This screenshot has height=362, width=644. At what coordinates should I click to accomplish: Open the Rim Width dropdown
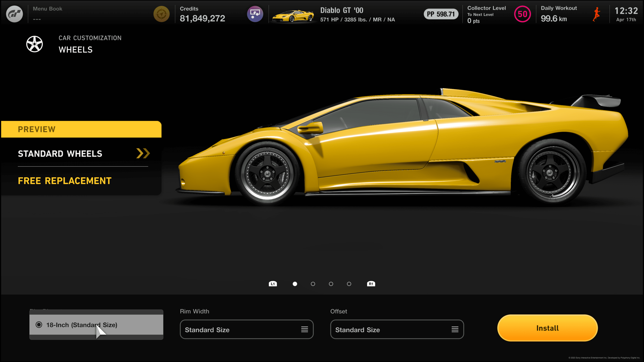pos(247,329)
